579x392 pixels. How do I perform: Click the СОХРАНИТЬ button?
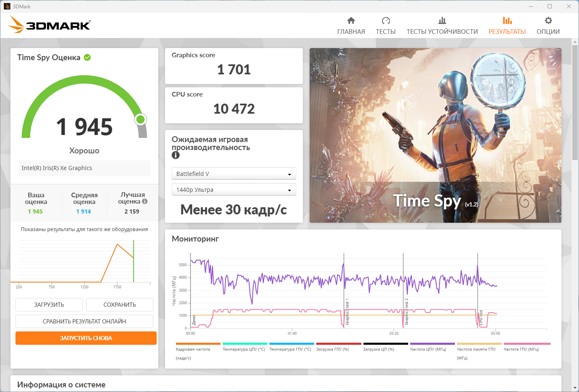point(119,305)
